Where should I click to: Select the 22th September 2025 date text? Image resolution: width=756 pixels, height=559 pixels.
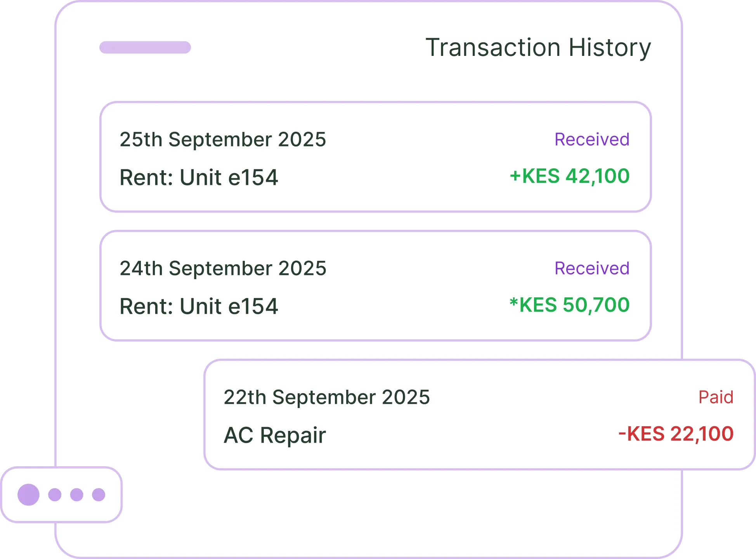pos(327,397)
